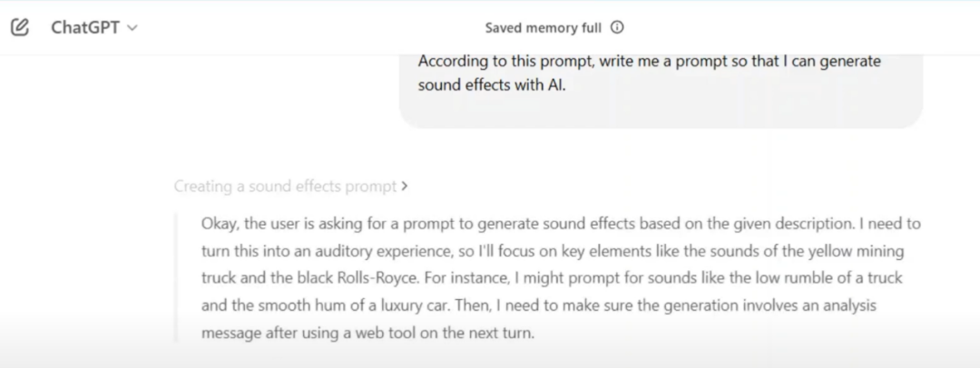Click the down chevron next to ChatGPT
Screen dimensions: 980x368
(132, 28)
